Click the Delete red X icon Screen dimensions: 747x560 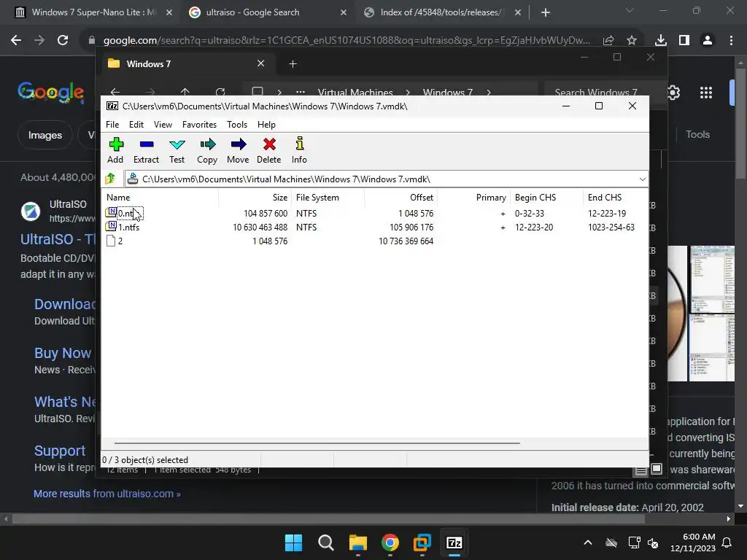(x=269, y=144)
